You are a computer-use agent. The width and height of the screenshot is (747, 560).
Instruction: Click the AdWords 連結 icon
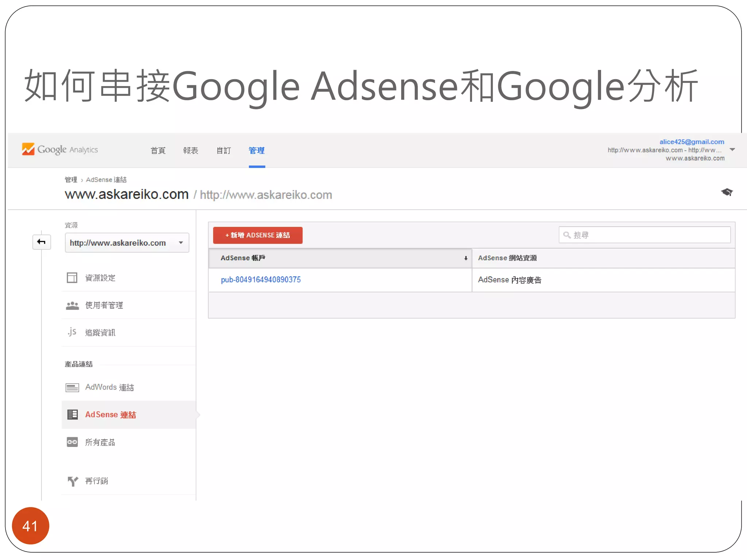(x=72, y=388)
